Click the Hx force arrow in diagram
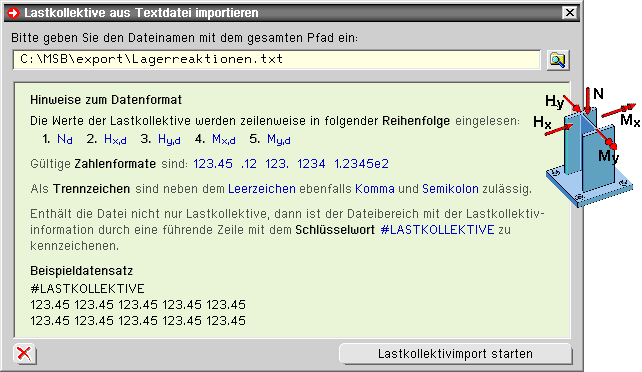The image size is (642, 372). coord(558,130)
